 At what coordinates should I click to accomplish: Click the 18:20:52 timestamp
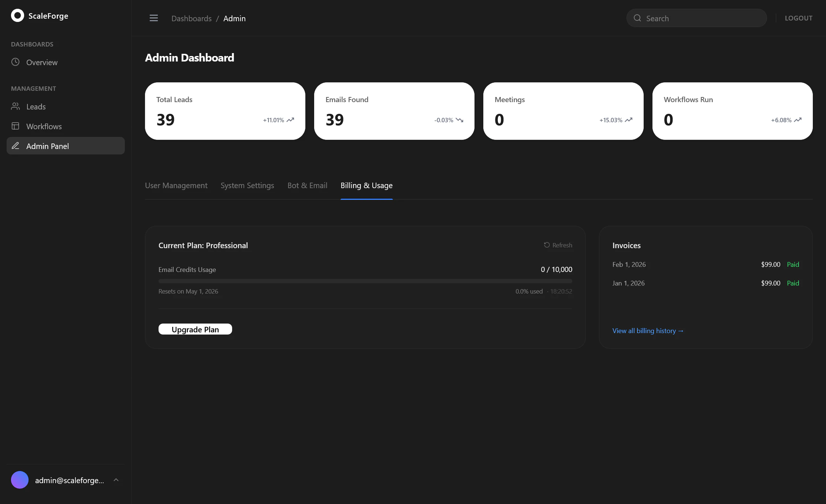(x=561, y=291)
